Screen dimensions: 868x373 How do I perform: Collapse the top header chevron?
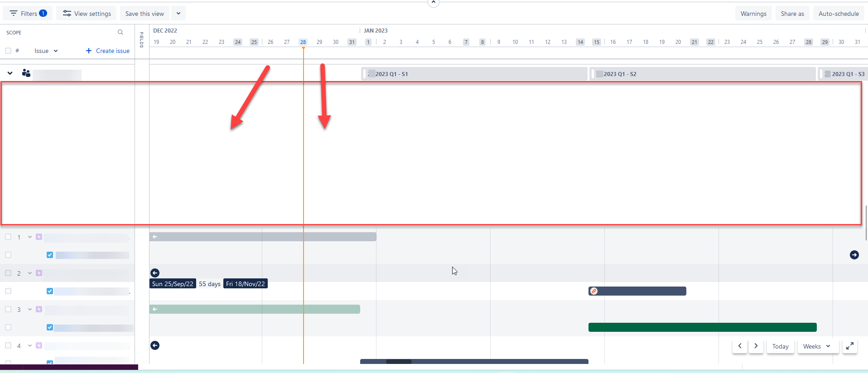coord(434,2)
